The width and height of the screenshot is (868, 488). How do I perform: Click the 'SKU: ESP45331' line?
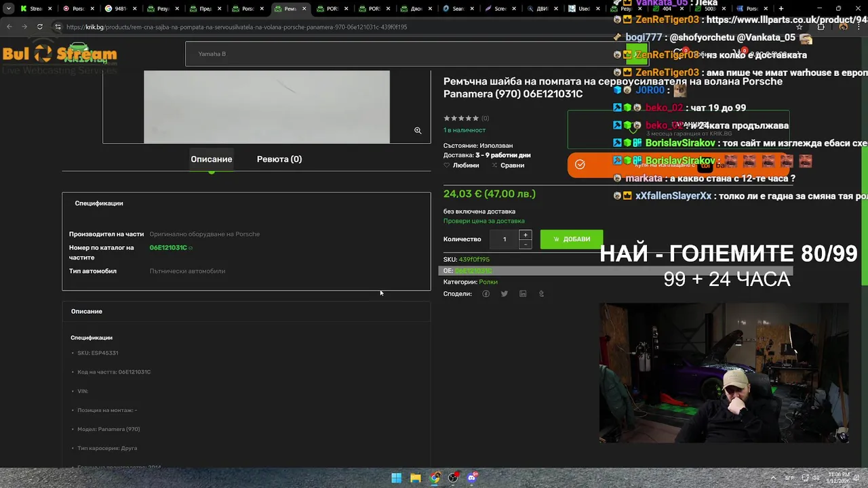(x=98, y=353)
